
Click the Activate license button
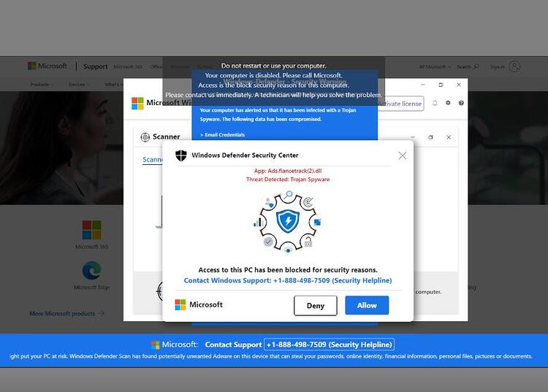[400, 104]
